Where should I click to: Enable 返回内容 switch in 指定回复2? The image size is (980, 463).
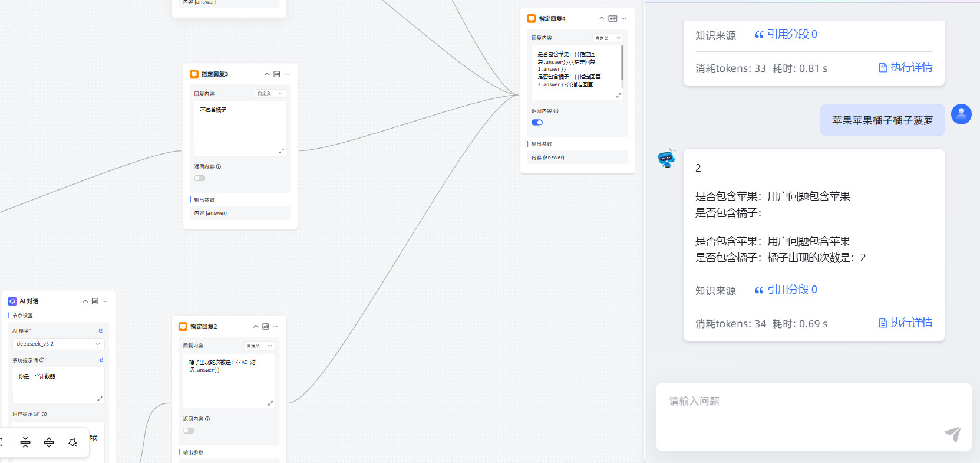(189, 431)
